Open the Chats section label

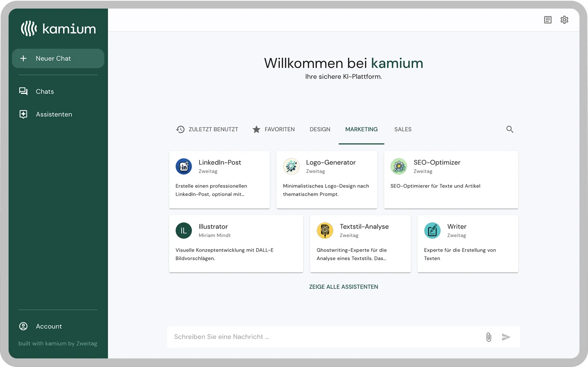[45, 91]
